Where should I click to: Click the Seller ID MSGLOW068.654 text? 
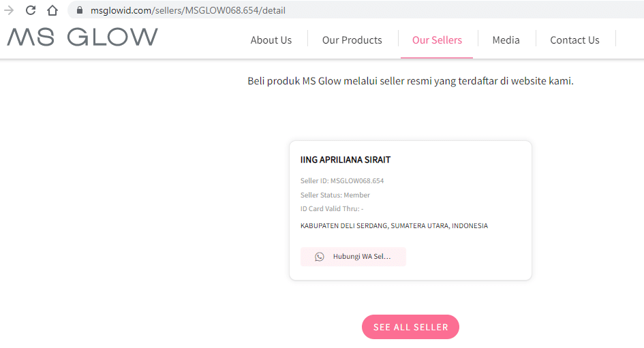click(x=342, y=181)
